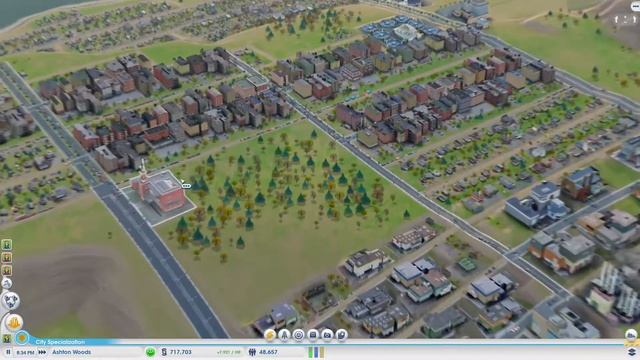Viewport: 640px width, 360px height.
Task: Select the lower orange square mission icon
Action: click(x=7, y=270)
